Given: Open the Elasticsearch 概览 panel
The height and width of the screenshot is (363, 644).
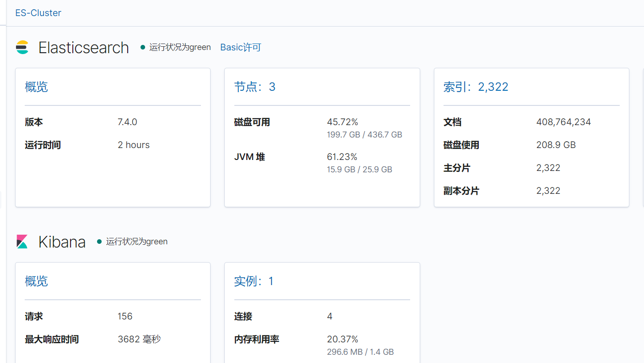Looking at the screenshot, I should (x=36, y=87).
